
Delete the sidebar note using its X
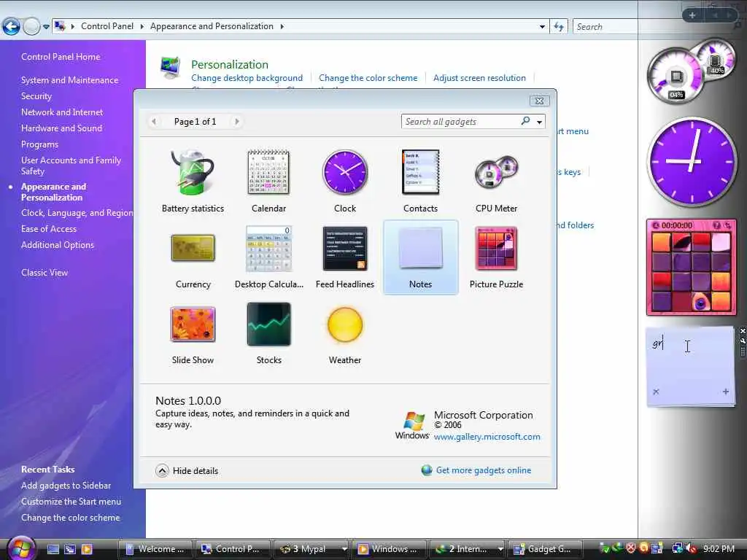(656, 392)
